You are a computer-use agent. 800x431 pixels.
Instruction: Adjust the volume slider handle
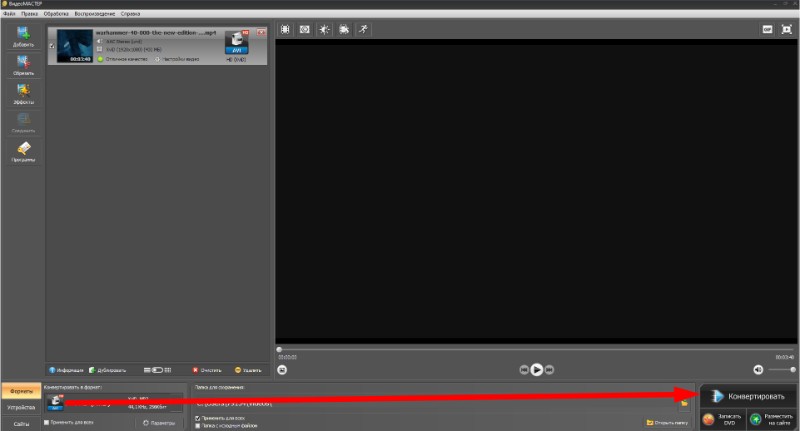(793, 370)
